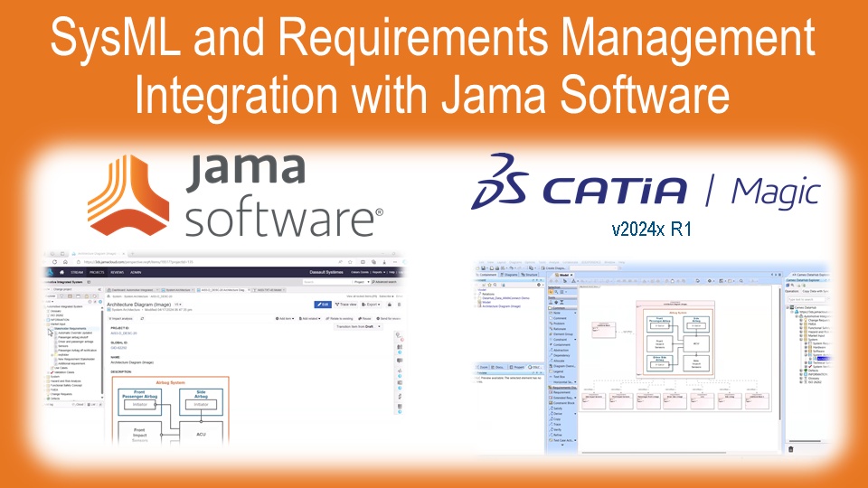
Task: Open Transition item from Draft dropdown
Action: pos(358,326)
